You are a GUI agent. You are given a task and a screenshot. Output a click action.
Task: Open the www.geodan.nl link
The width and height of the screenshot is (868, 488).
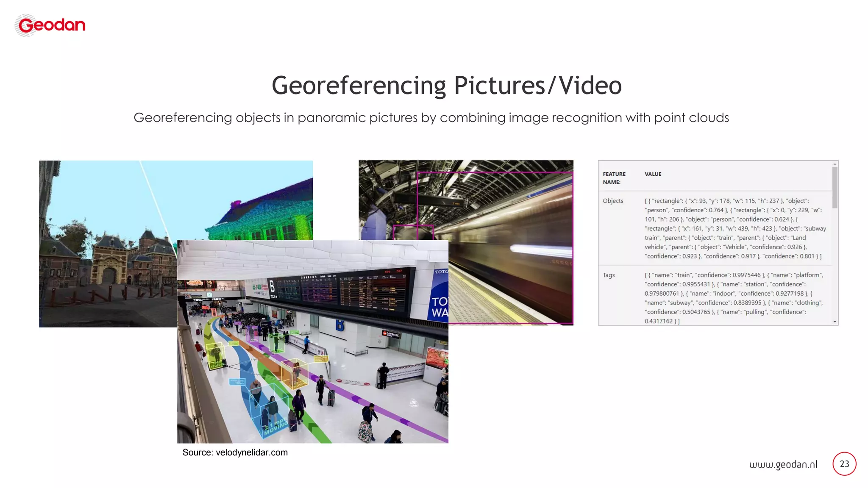click(x=783, y=465)
